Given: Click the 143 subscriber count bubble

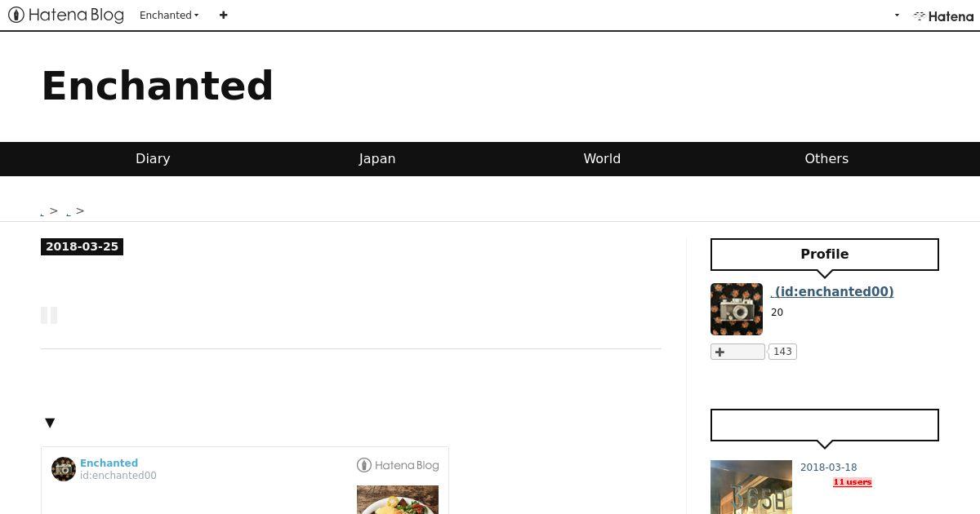Looking at the screenshot, I should (782, 352).
